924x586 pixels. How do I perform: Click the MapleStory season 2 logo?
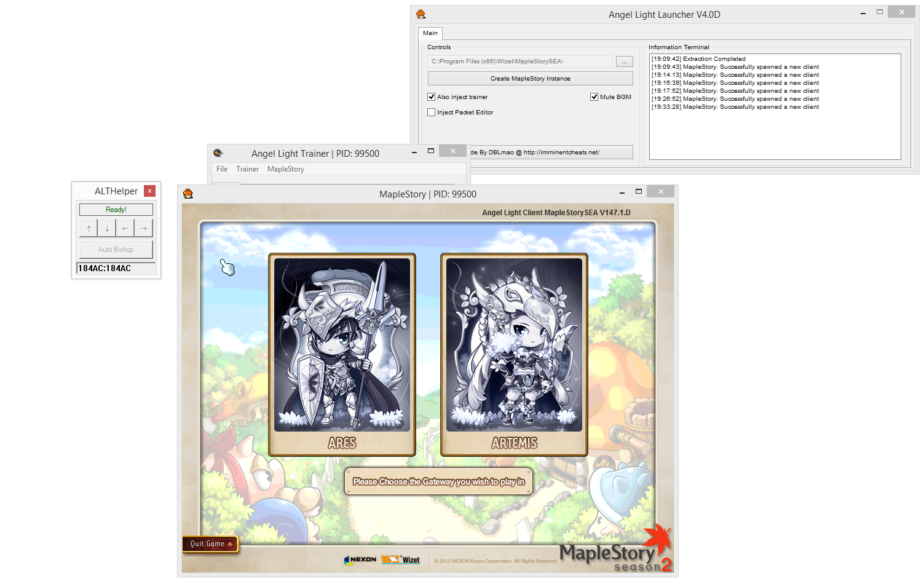pyautogui.click(x=615, y=548)
